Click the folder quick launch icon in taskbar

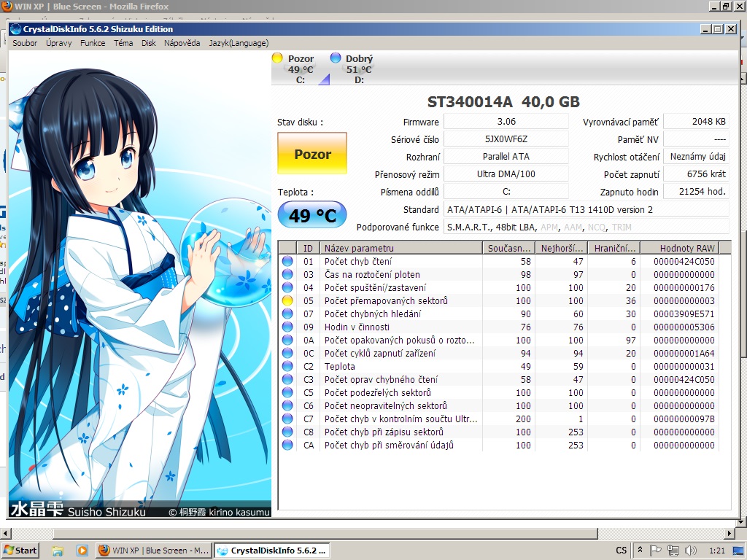57,551
